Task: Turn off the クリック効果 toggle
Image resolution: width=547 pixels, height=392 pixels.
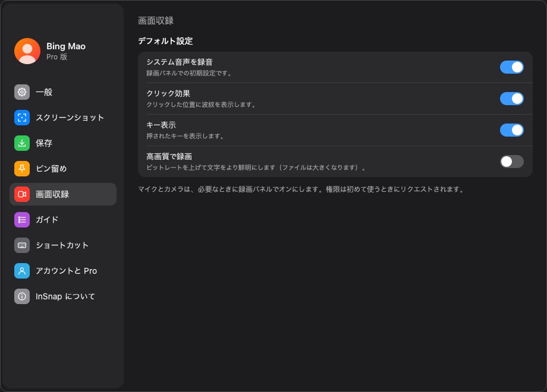Action: point(512,99)
